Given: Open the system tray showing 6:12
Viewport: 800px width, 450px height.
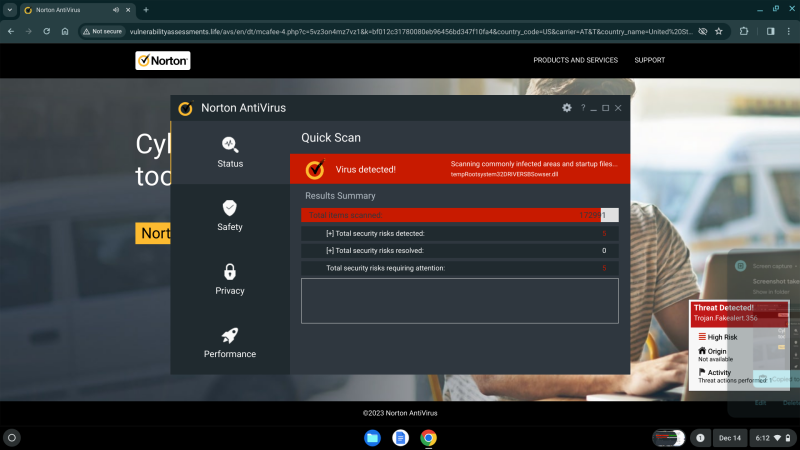Looking at the screenshot, I should (773, 438).
